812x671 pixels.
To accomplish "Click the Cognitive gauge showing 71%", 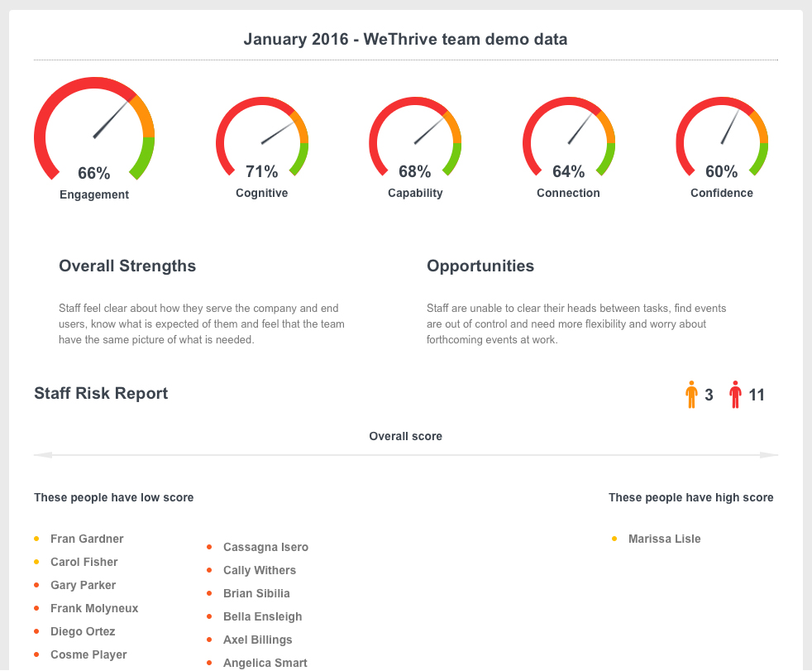I will [261, 137].
